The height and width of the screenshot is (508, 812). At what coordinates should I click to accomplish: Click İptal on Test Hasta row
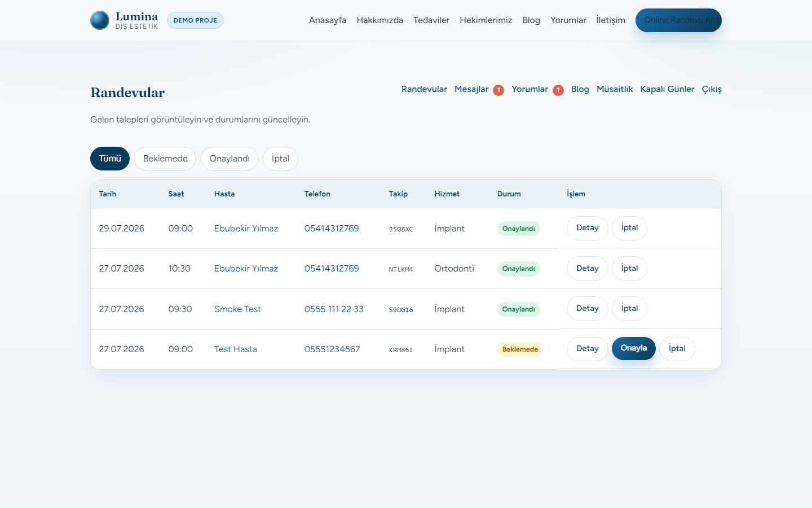click(x=677, y=349)
